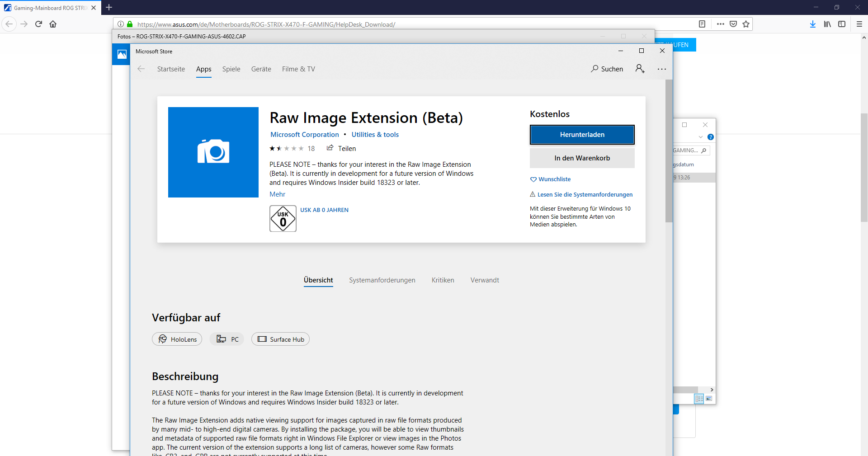Viewport: 868px width, 456px height.
Task: Add the app to Wunschliste
Action: 551,179
